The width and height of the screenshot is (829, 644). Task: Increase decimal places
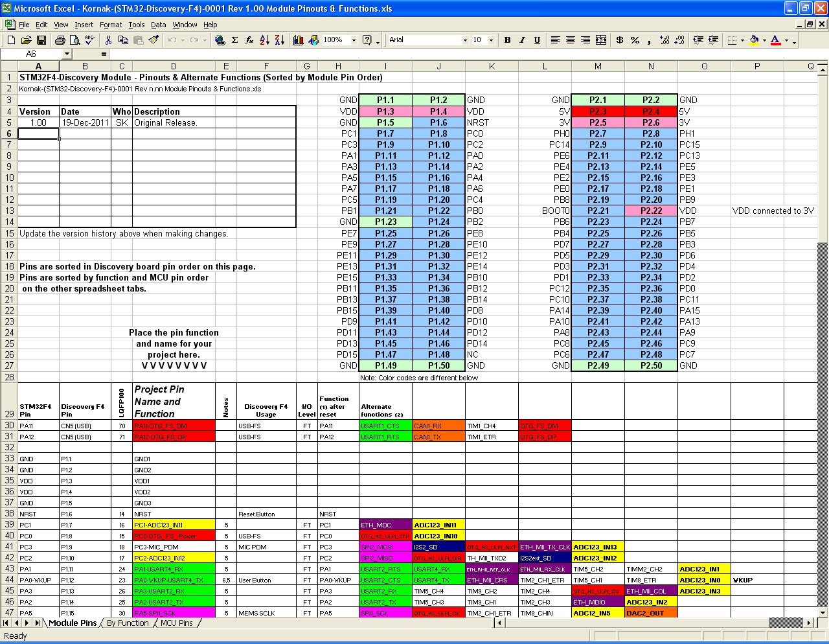[x=664, y=40]
